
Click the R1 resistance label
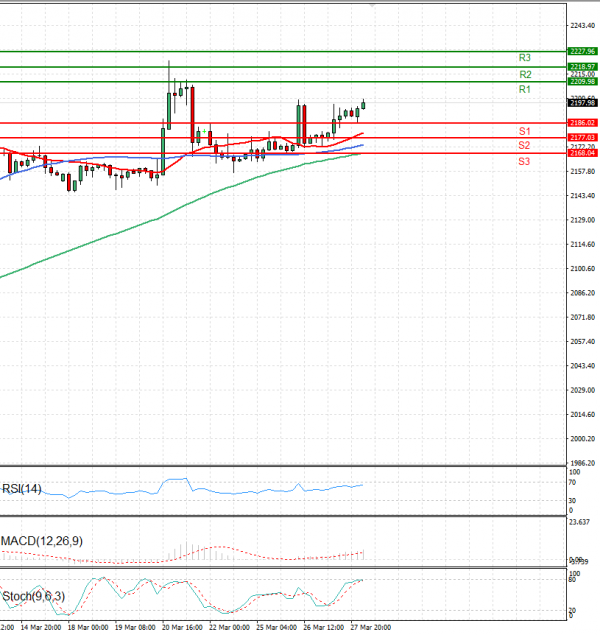coord(524,90)
